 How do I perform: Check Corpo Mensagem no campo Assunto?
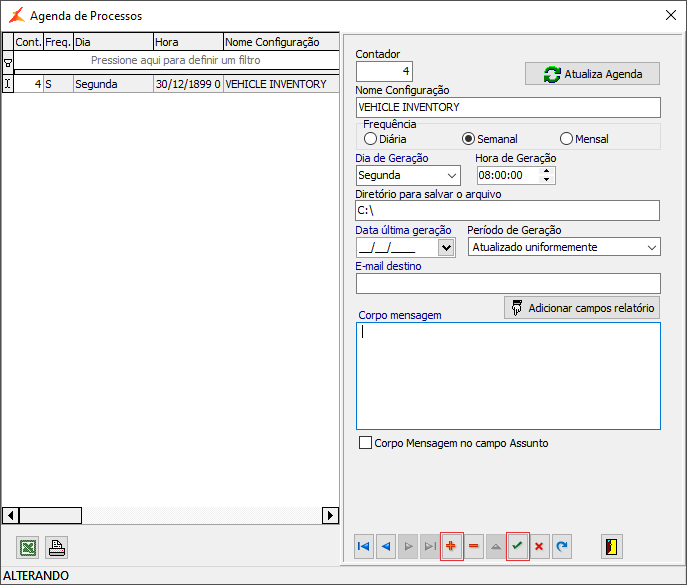pos(453,443)
